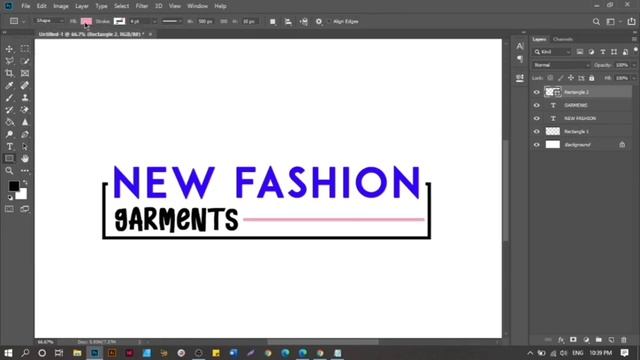The width and height of the screenshot is (640, 360).
Task: Open the Filter menu
Action: pos(142,6)
